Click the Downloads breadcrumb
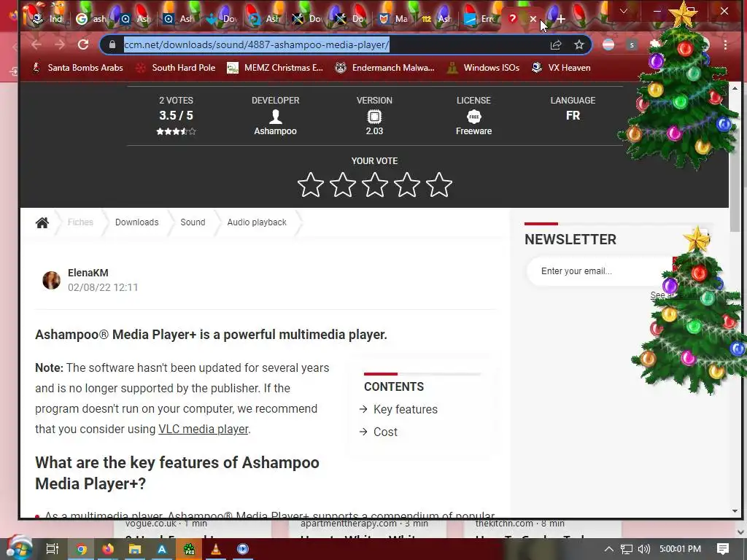 point(136,222)
